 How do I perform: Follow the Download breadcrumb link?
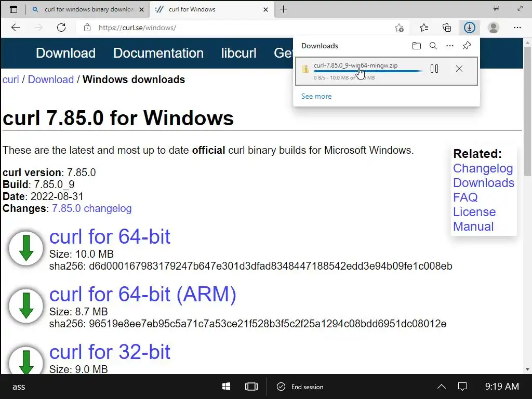click(x=51, y=79)
